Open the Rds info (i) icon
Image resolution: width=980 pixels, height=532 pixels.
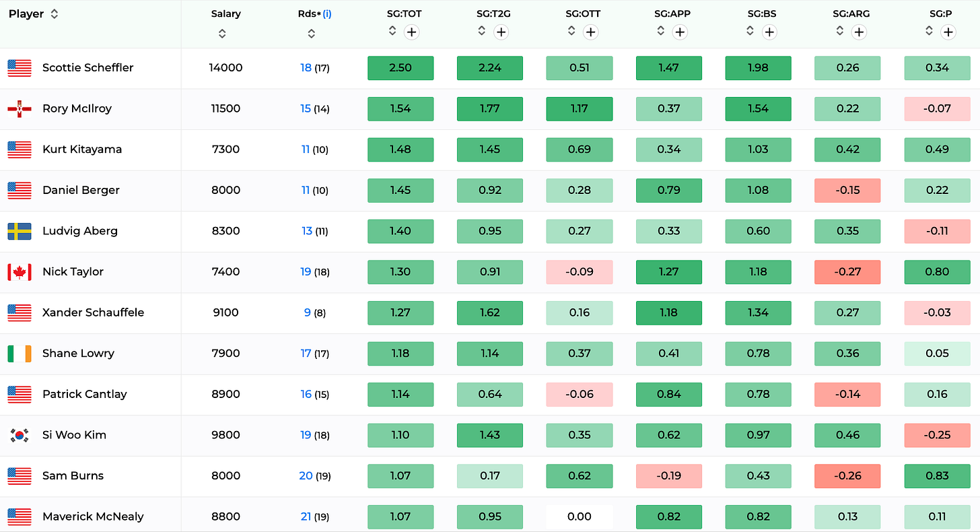click(x=327, y=14)
